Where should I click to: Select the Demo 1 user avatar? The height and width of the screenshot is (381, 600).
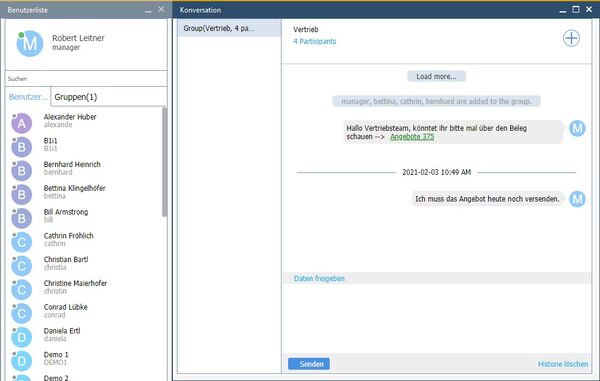(21, 361)
